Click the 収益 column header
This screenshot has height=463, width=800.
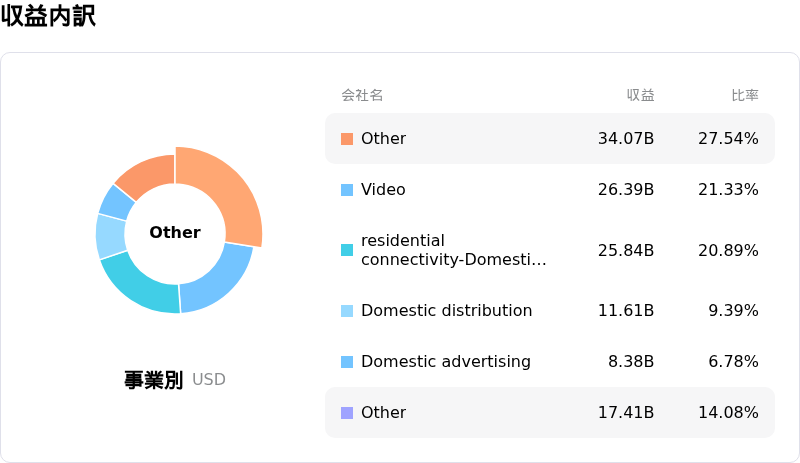click(640, 95)
